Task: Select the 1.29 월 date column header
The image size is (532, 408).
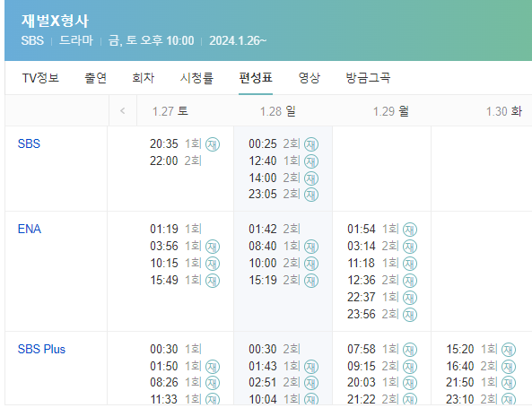Action: (x=391, y=111)
